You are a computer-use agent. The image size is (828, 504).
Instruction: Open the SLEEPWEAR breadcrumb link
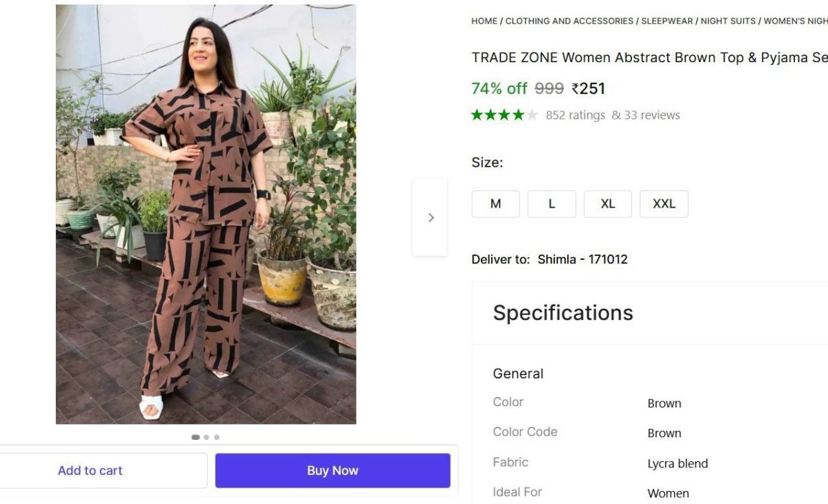pos(667,21)
